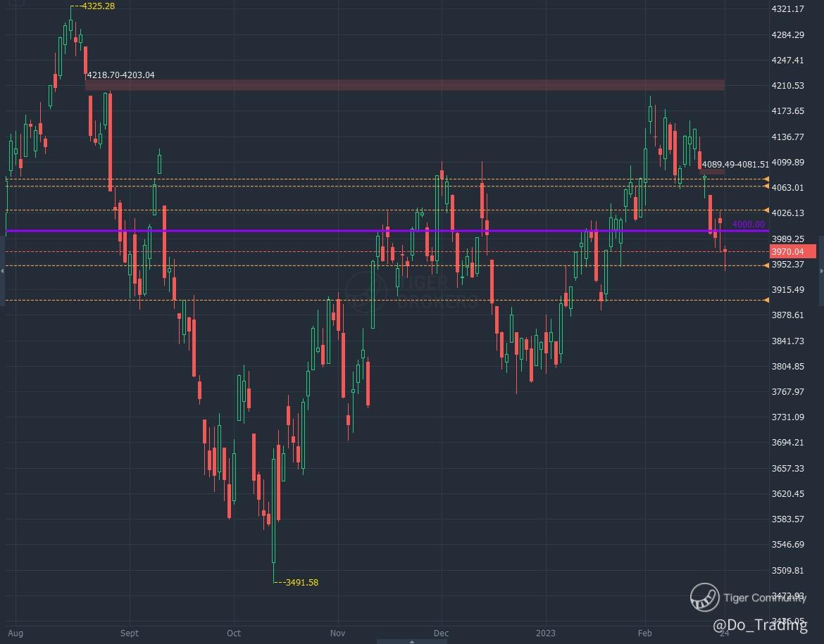This screenshot has height=644, width=824.
Task: Select the 4218.70-4203.04 resistance zone label
Action: pyautogui.click(x=121, y=75)
